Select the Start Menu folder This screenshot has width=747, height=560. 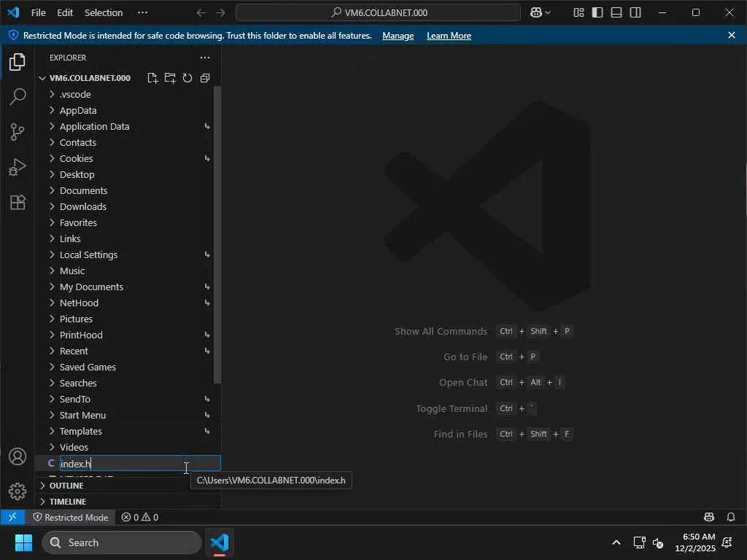[x=124, y=415]
